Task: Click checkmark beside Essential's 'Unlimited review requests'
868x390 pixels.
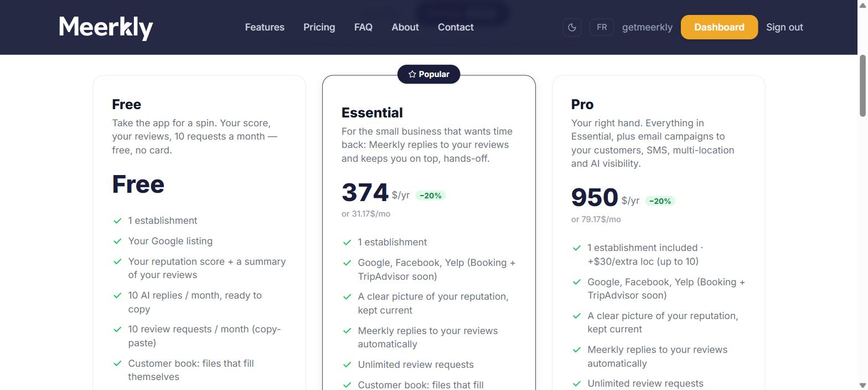Action: (347, 365)
